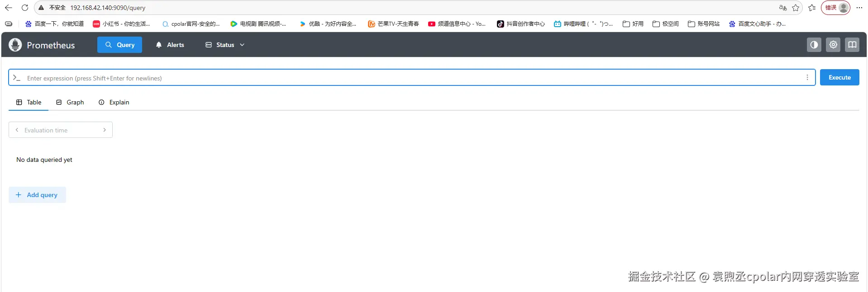Open the cpolar官网 bookmark
This screenshot has height=292, width=868.
[x=191, y=24]
